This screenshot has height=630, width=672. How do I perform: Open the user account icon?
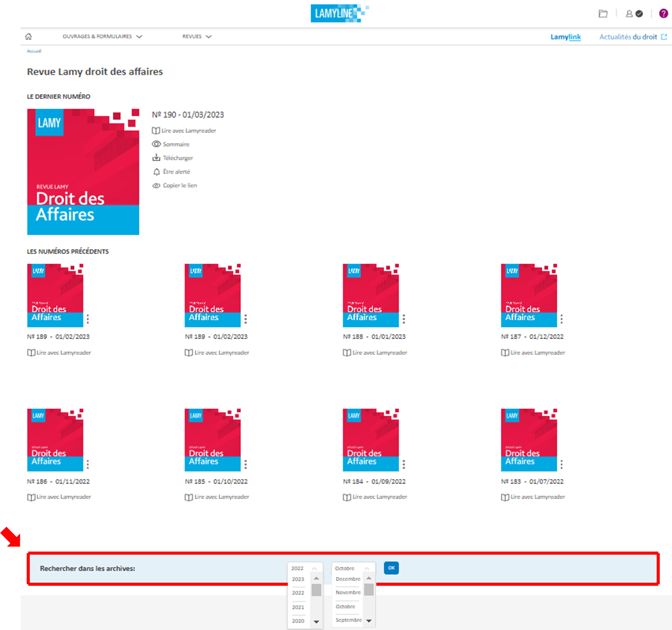[629, 14]
